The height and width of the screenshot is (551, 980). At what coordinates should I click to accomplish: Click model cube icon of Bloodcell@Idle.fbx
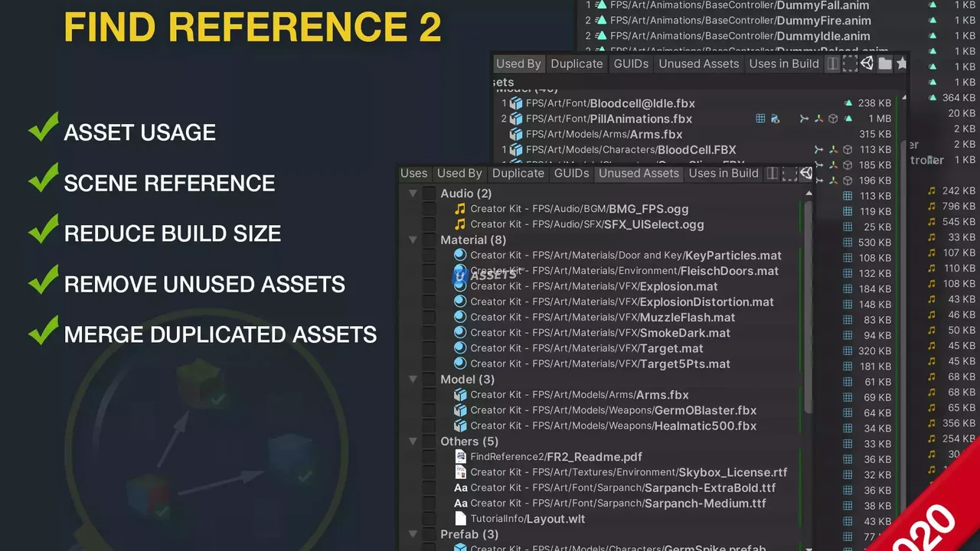click(516, 103)
